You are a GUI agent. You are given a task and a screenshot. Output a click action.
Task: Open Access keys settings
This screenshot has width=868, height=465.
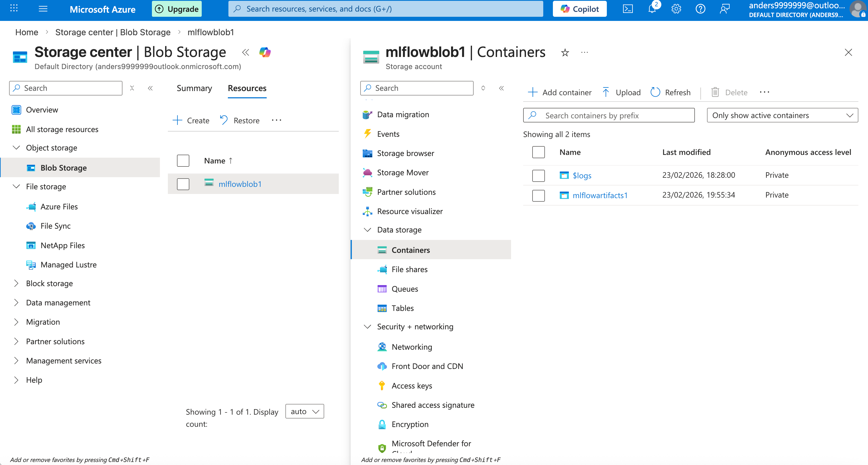tap(412, 385)
